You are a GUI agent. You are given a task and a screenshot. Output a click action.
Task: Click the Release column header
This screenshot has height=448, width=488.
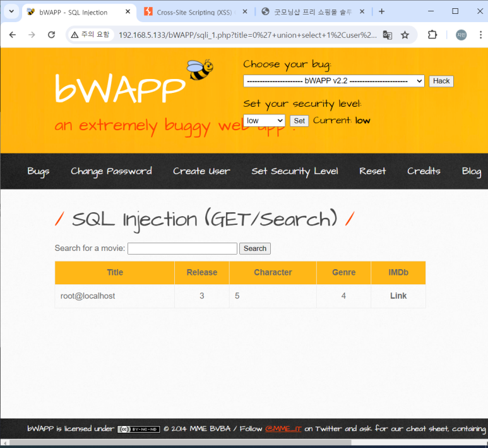point(201,272)
